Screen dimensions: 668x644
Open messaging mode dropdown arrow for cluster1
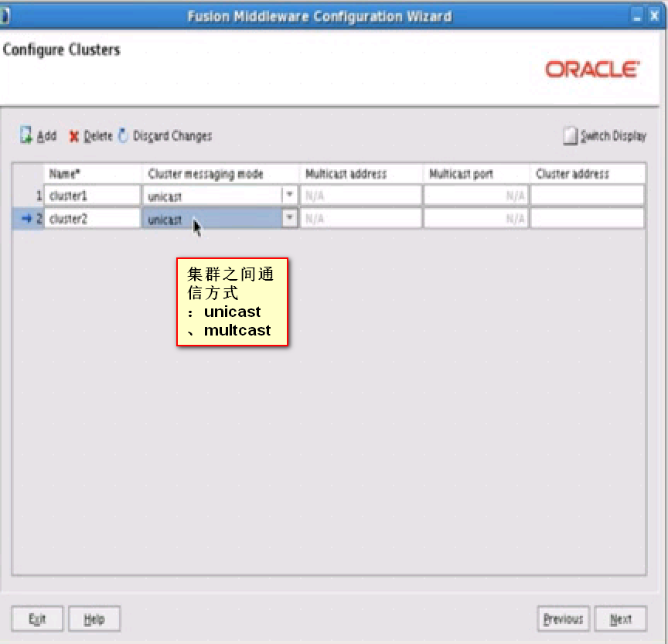click(289, 195)
